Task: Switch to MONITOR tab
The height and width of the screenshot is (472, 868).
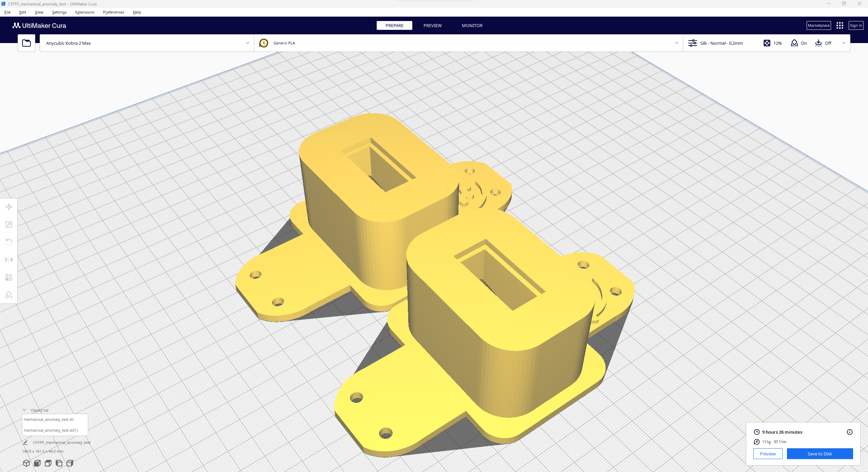Action: tap(472, 25)
